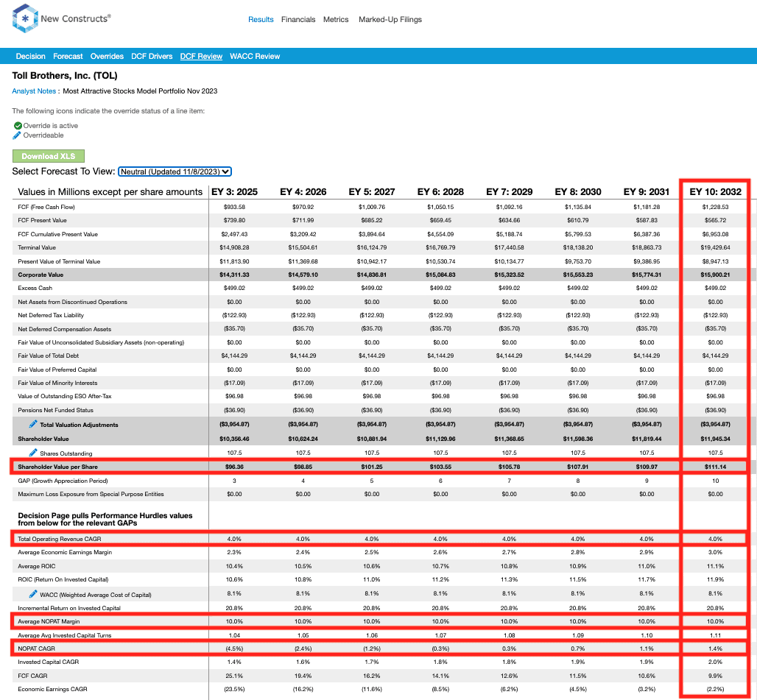The width and height of the screenshot is (757, 700).
Task: Click the Toll Brothers, Inc. (TOL) heading
Action: pyautogui.click(x=65, y=75)
